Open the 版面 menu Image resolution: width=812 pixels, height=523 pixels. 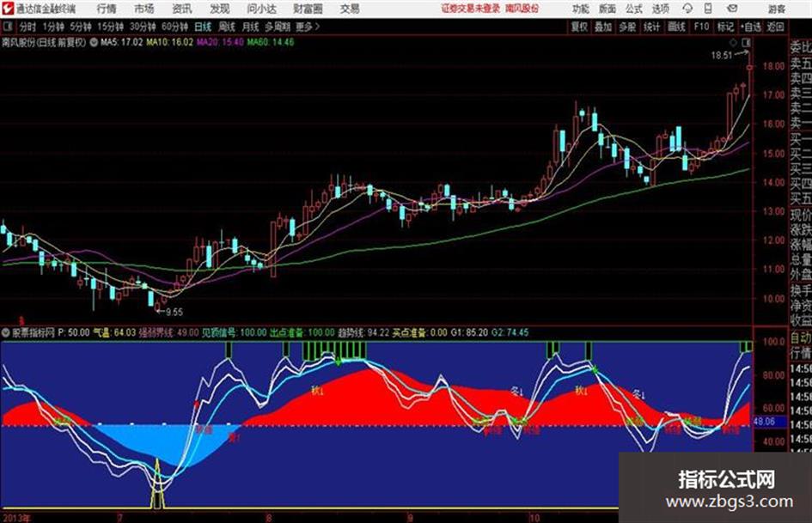607,9
